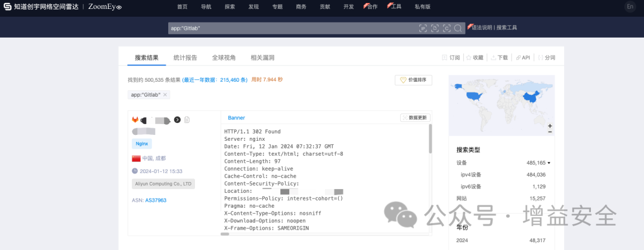Click the black arrow circle icon on result

(177, 120)
